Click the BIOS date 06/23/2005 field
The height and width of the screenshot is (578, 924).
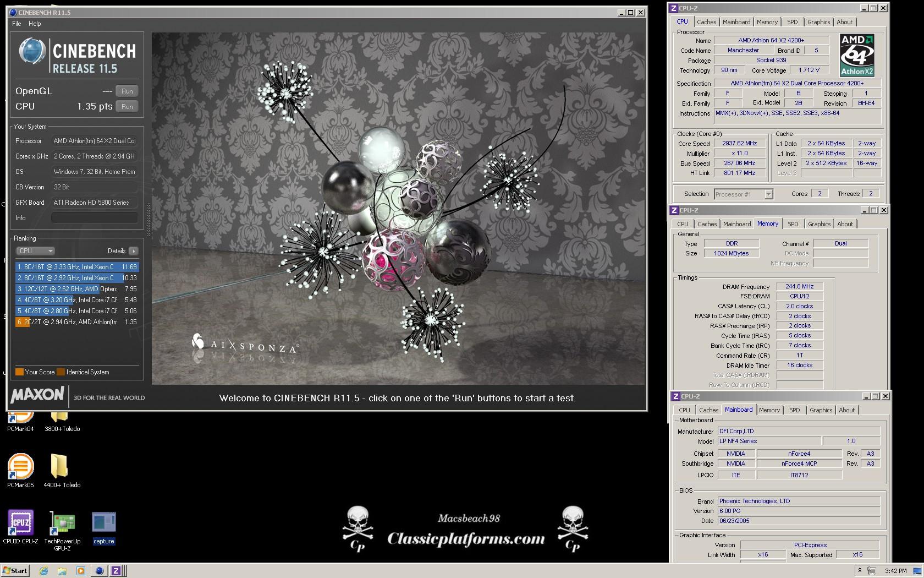tap(799, 521)
